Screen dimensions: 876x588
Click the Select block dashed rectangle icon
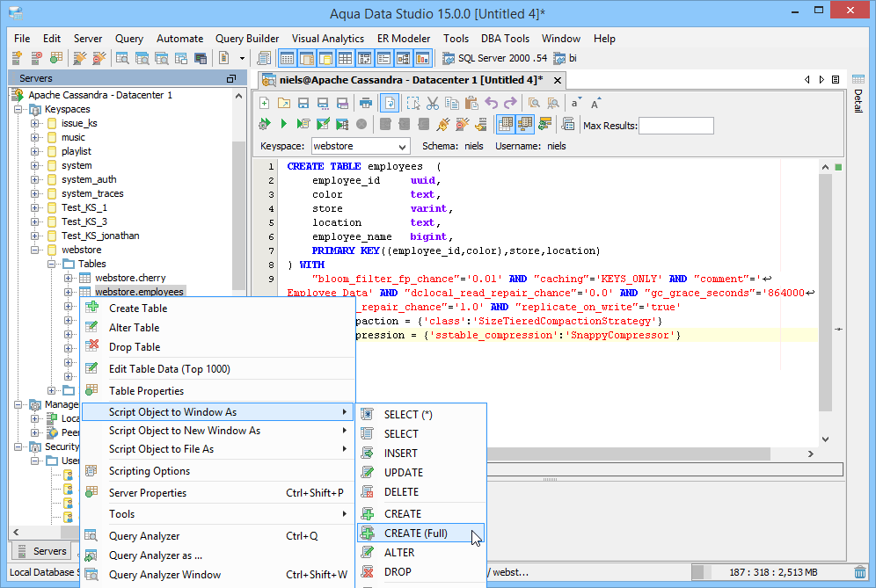pos(412,104)
